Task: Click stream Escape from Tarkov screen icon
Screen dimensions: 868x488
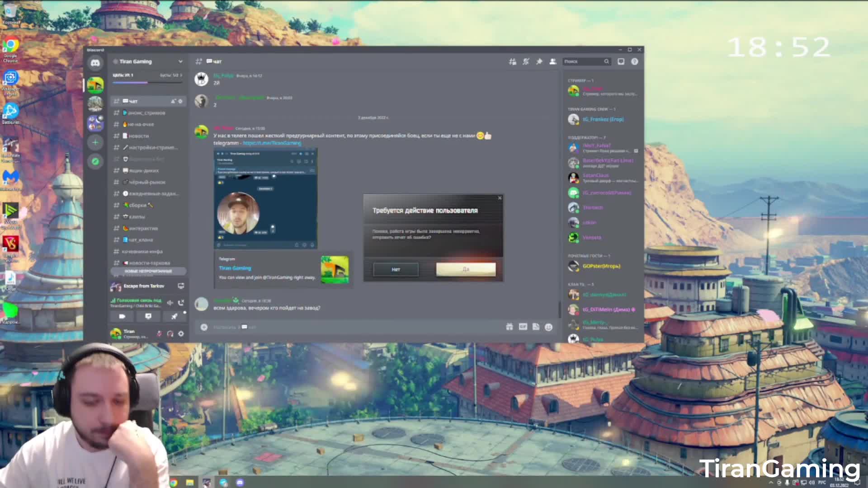Action: pyautogui.click(x=181, y=286)
